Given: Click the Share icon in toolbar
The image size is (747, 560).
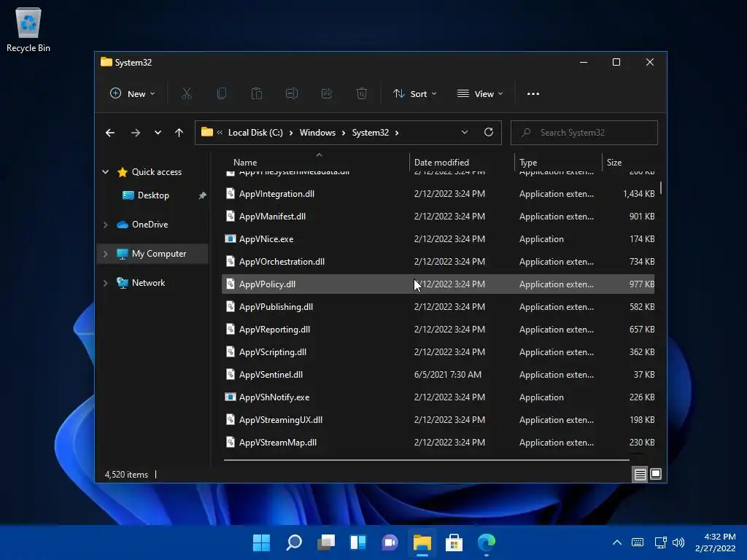Looking at the screenshot, I should point(327,94).
